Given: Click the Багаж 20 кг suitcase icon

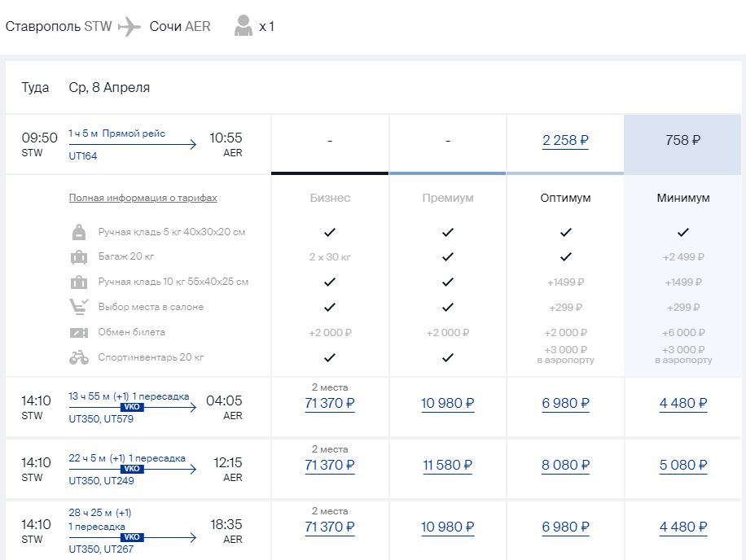Looking at the screenshot, I should 79,257.
